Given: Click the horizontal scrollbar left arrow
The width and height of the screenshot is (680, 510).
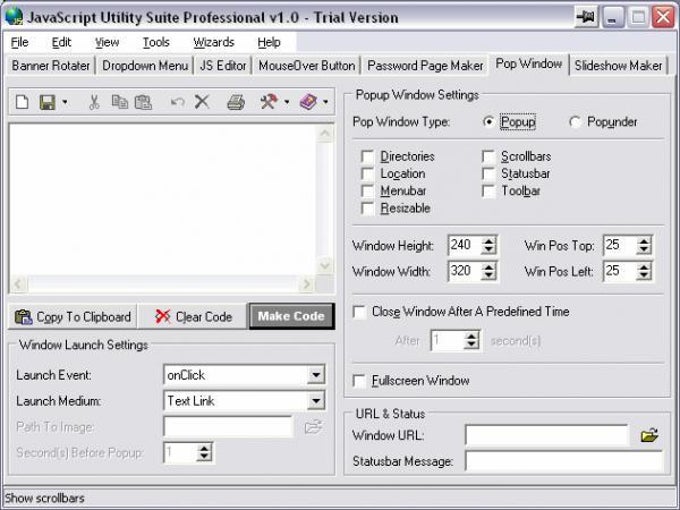Looking at the screenshot, I should point(19,284).
